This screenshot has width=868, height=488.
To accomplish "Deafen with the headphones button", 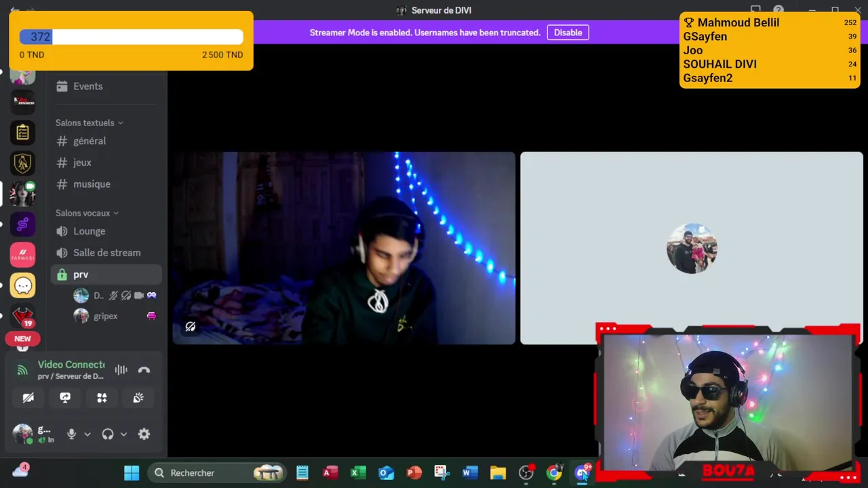I will coord(108,434).
